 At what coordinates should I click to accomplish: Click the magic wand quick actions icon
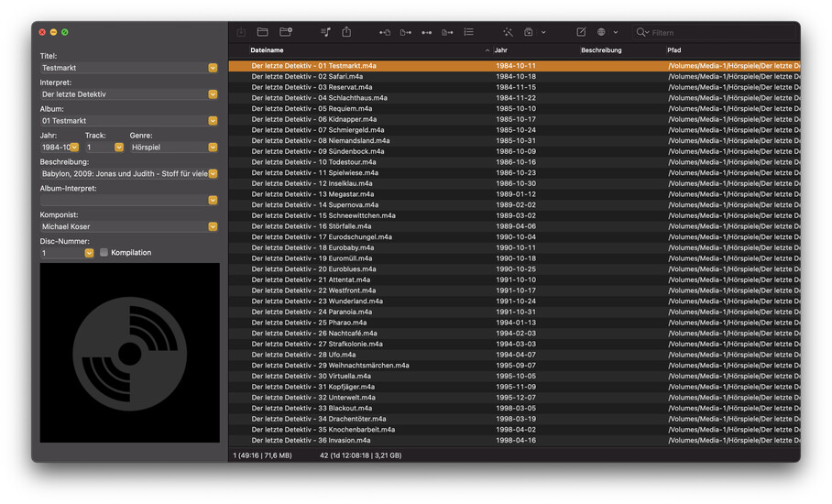tap(508, 32)
